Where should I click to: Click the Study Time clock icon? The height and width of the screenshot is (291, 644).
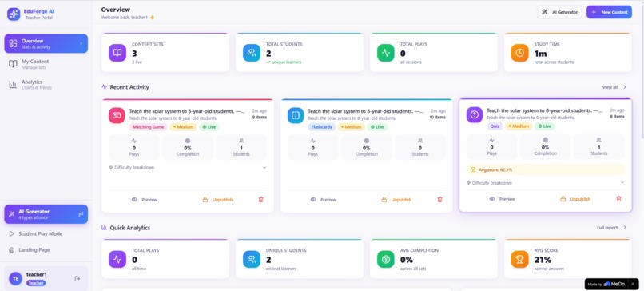point(520,53)
